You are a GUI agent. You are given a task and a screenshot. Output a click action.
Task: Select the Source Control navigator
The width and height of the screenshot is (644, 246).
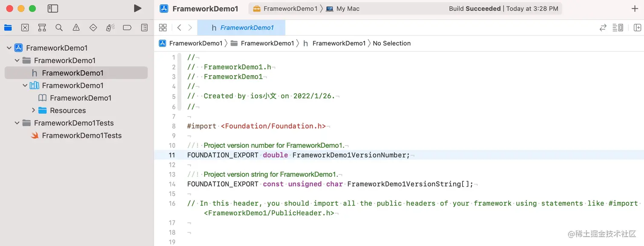pyautogui.click(x=25, y=27)
